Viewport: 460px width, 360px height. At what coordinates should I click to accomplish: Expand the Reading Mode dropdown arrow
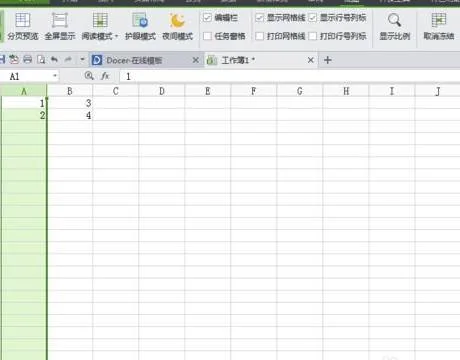pyautogui.click(x=116, y=36)
